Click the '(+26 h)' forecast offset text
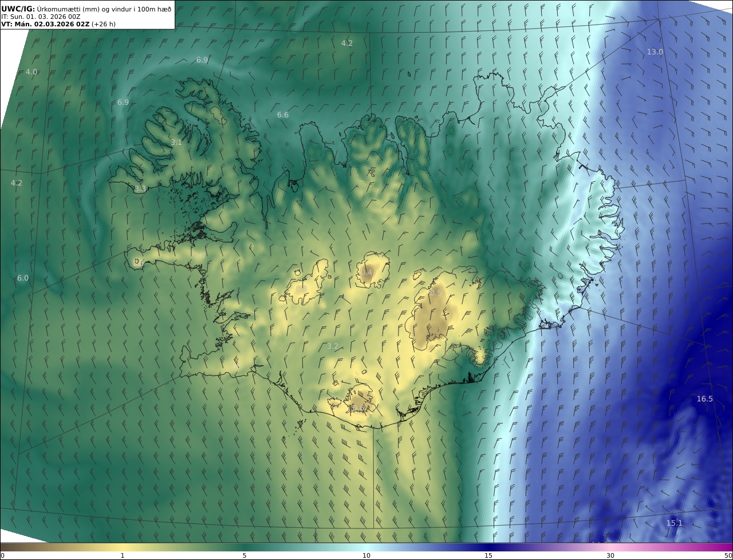This screenshot has height=560, width=733. pos(104,24)
